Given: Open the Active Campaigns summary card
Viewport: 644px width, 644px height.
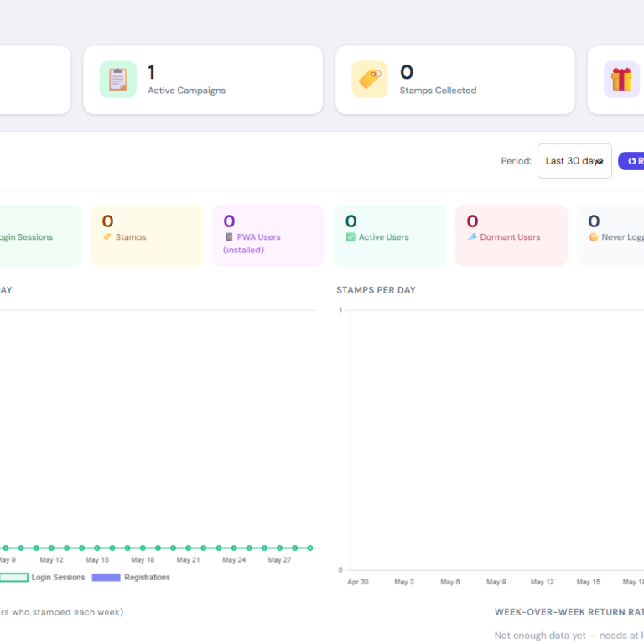Looking at the screenshot, I should pos(203,80).
